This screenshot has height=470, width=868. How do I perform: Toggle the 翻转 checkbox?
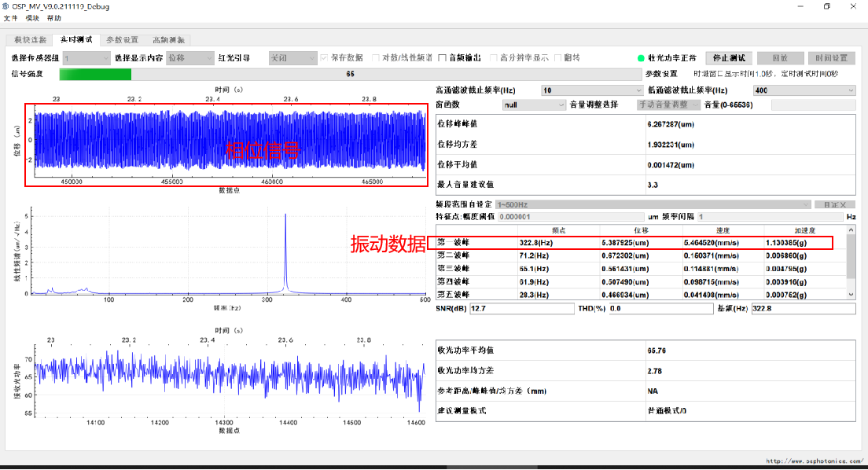(557, 58)
